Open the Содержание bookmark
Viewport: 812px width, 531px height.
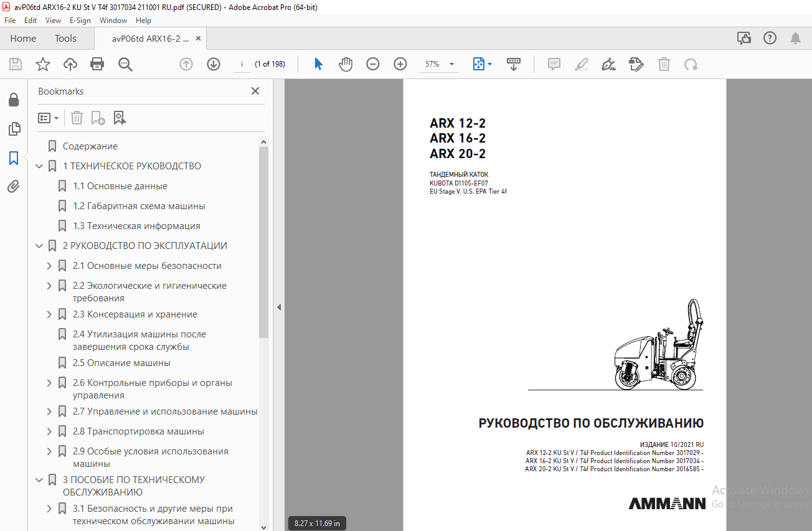[x=90, y=146]
